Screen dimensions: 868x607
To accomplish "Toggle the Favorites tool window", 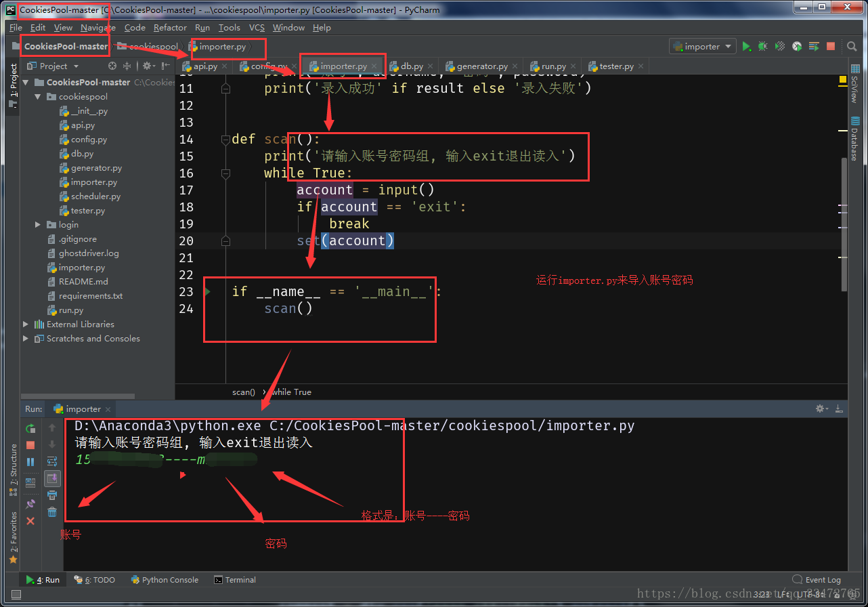I will pos(13,538).
